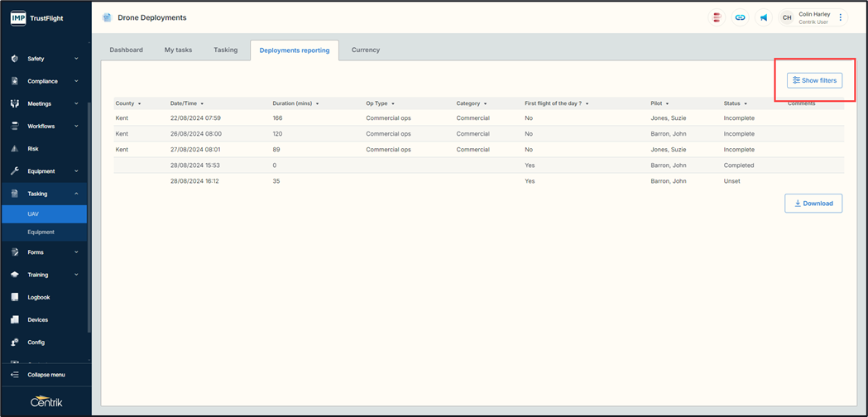Click the Logbook sidebar icon
Screen dimensions: 868x417
(15, 297)
